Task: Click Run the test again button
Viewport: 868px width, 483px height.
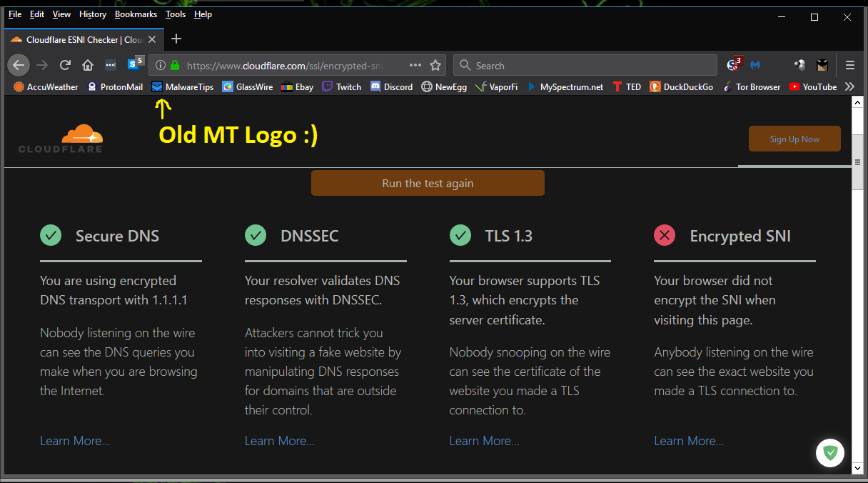Action: [x=428, y=183]
